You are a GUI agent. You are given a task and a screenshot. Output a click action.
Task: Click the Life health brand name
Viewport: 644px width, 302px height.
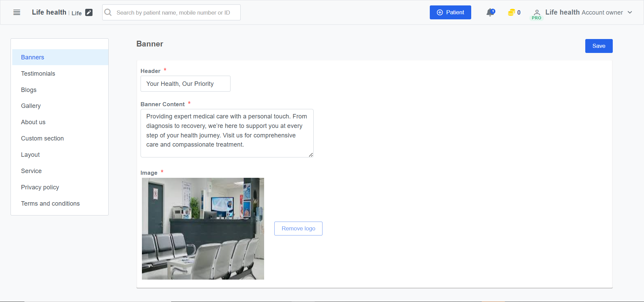[x=49, y=12]
